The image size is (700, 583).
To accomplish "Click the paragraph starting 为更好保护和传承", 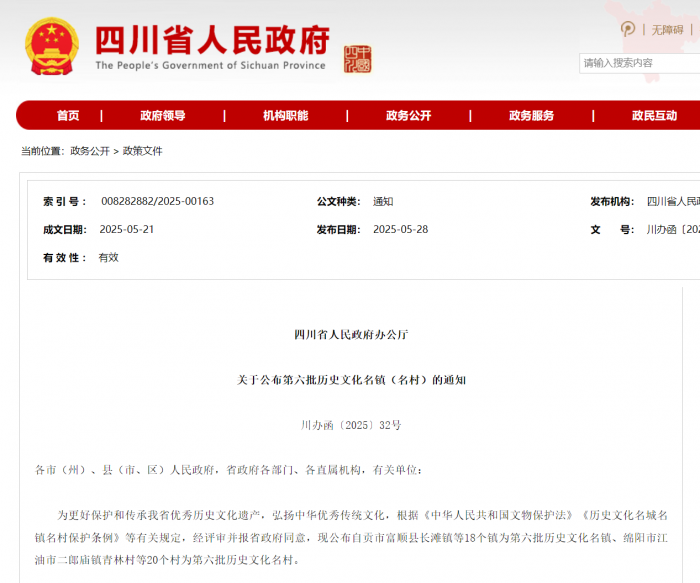I will pos(351,537).
